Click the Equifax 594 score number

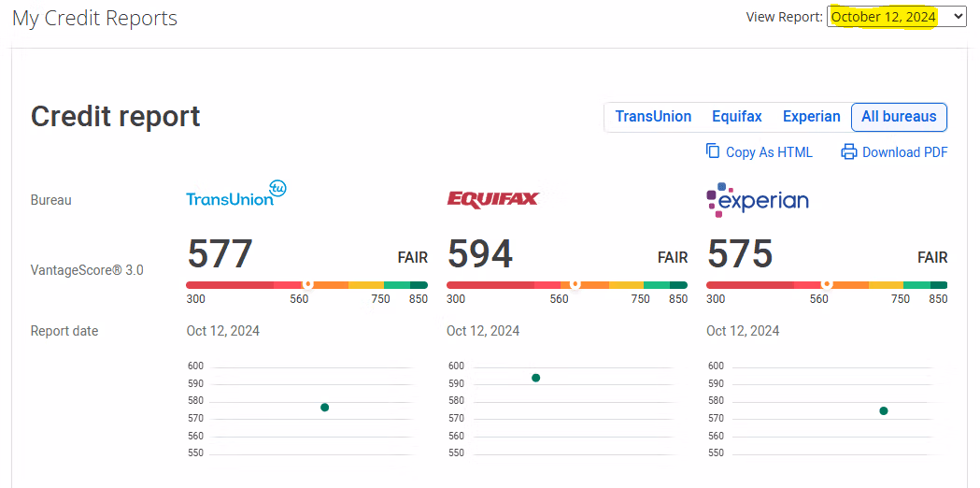480,254
